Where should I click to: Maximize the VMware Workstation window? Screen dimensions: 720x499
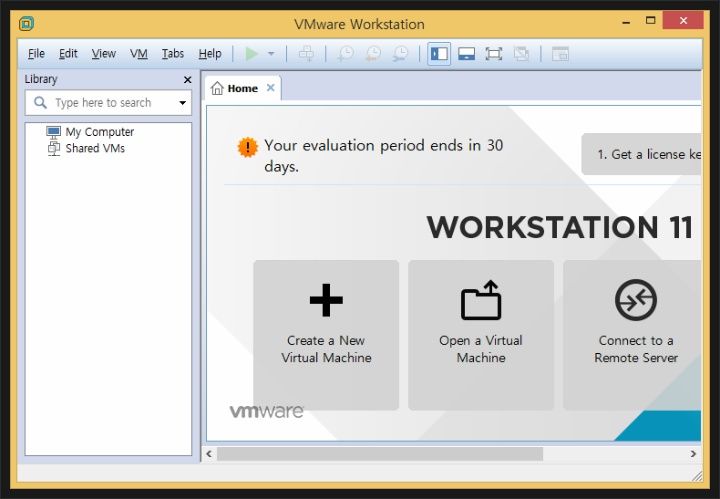(x=650, y=21)
